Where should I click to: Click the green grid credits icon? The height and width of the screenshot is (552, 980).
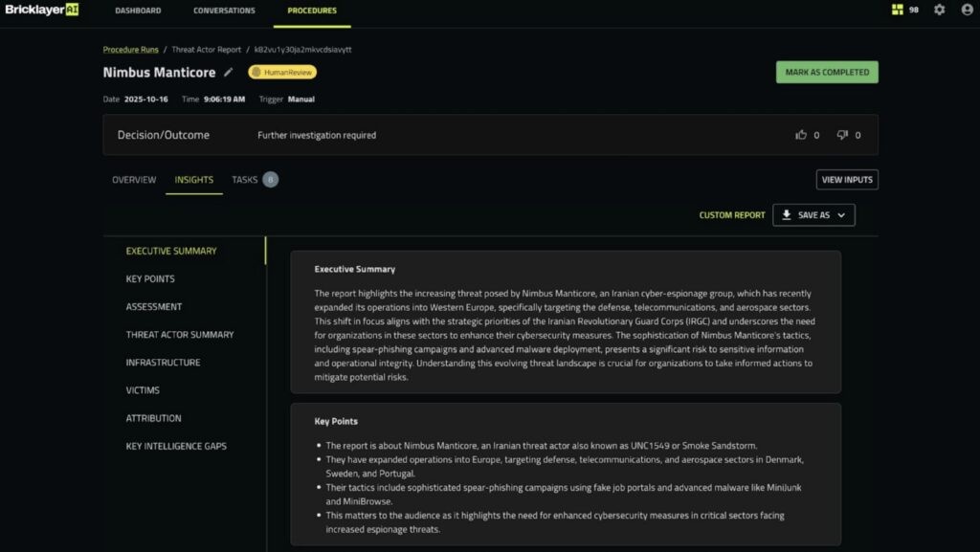(x=897, y=11)
